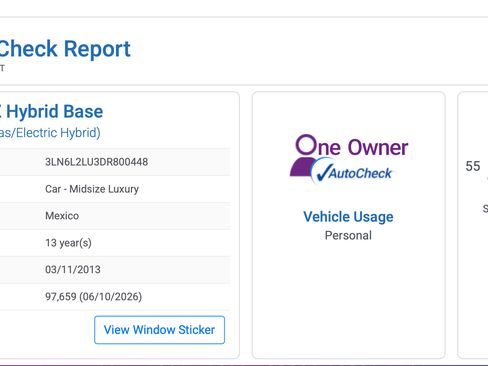Click the '13 year(s)' age value

[x=68, y=243]
